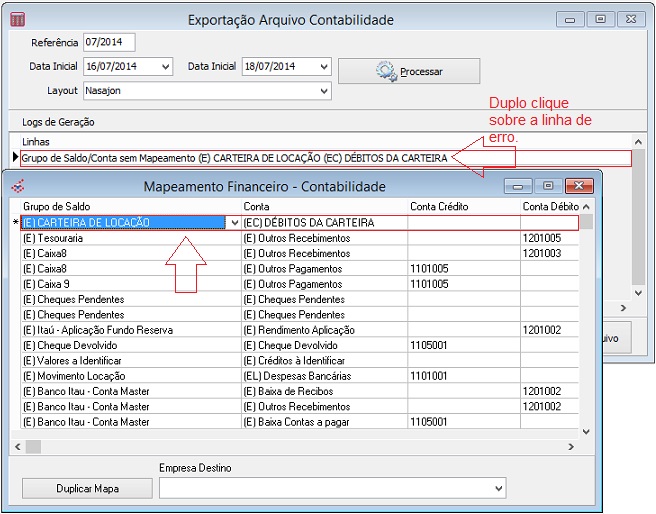Click the mapping grid horizontal scroll right arrow
Screen dimensions: 656x514
(571, 447)
